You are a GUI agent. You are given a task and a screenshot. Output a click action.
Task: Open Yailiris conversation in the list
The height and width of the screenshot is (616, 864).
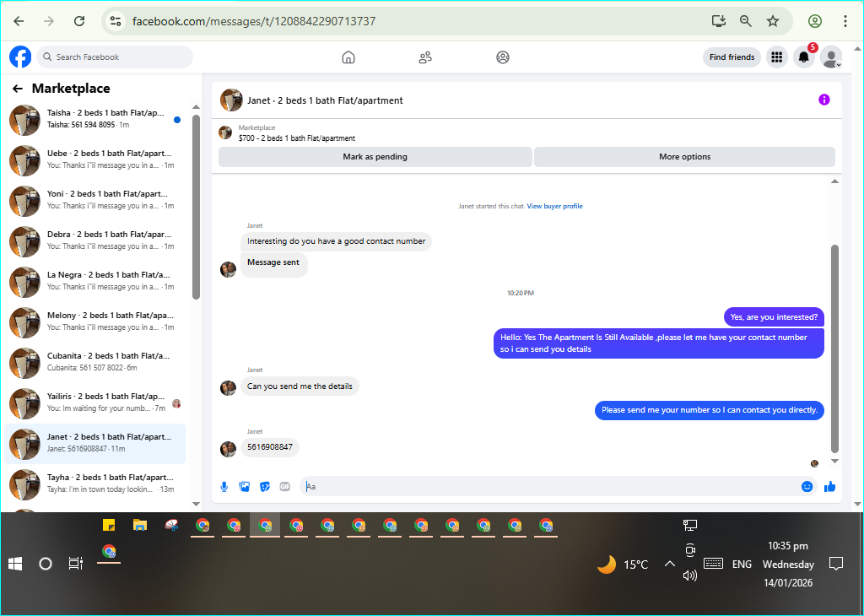pos(94,403)
